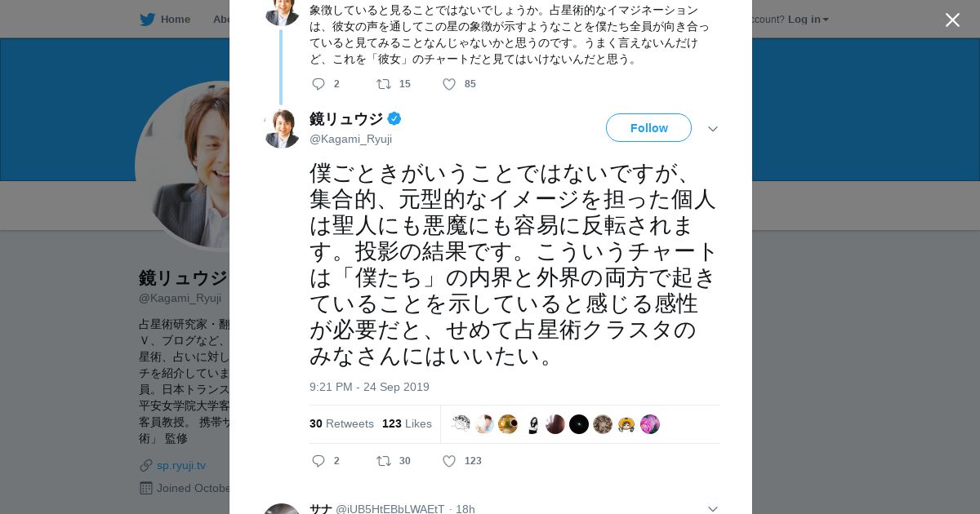View the 30 Retweets list

[x=341, y=423]
